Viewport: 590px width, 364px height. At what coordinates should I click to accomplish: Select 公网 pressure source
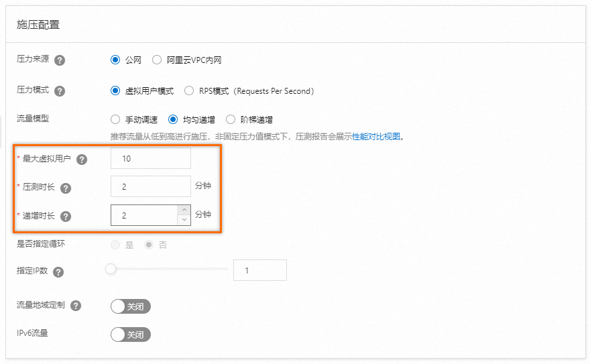tap(115, 60)
